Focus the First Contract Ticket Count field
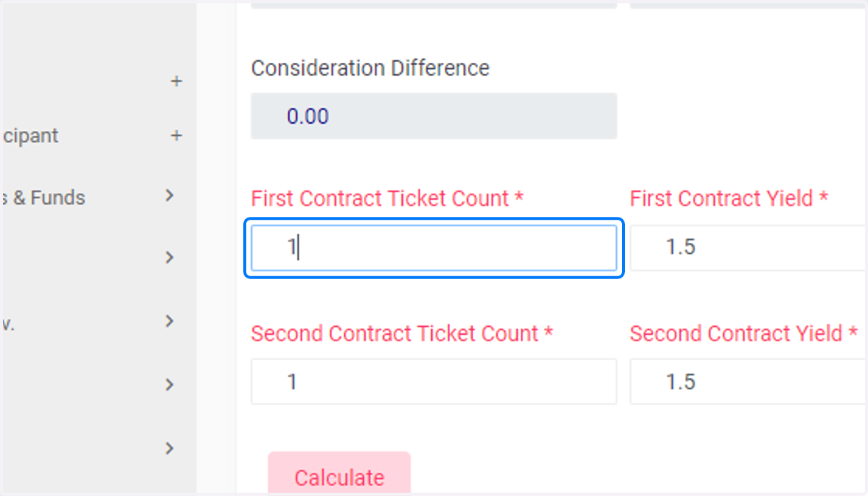This screenshot has height=496, width=868. pyautogui.click(x=434, y=248)
